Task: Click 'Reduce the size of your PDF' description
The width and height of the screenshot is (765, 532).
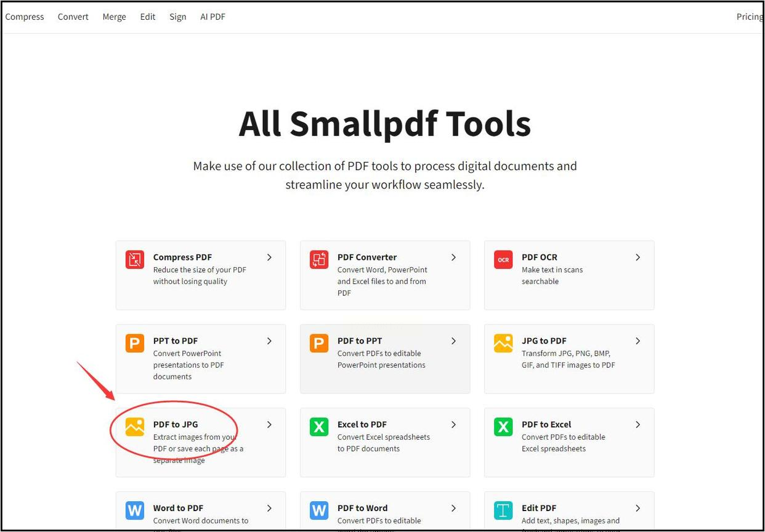Action: pyautogui.click(x=200, y=276)
